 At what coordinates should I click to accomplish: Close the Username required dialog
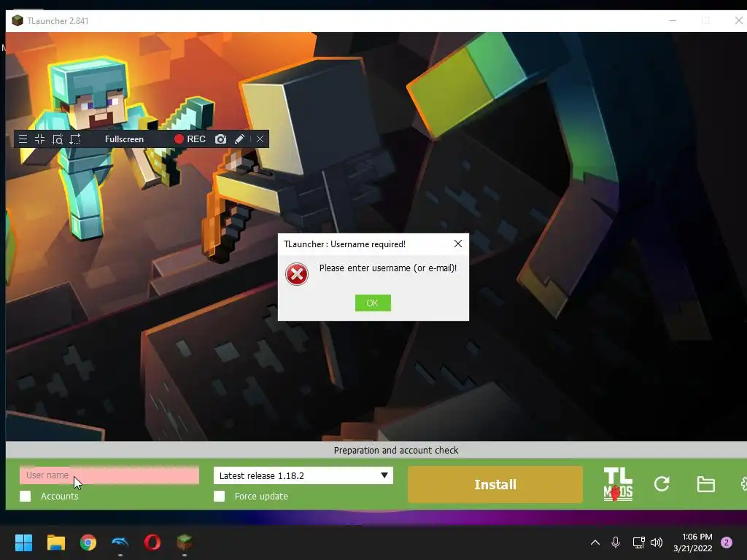(x=458, y=244)
